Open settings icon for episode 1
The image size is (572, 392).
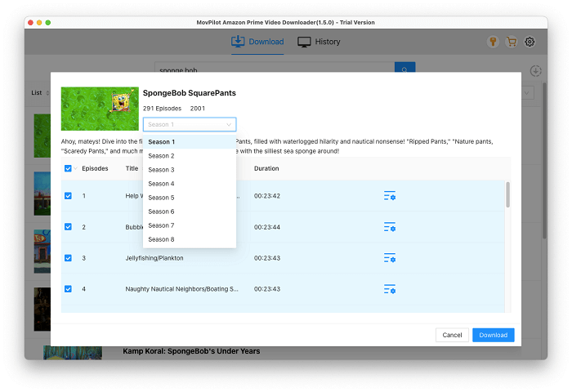click(x=389, y=196)
